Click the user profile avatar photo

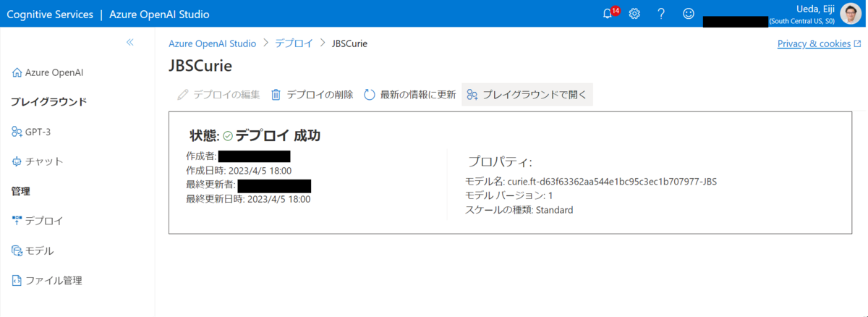[x=851, y=13]
